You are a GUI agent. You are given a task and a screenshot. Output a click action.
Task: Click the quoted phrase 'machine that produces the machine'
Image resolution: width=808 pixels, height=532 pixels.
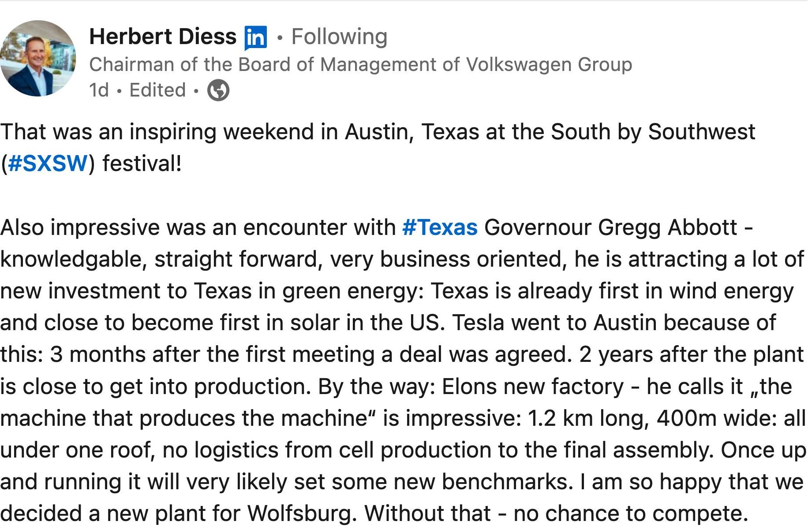click(x=184, y=418)
